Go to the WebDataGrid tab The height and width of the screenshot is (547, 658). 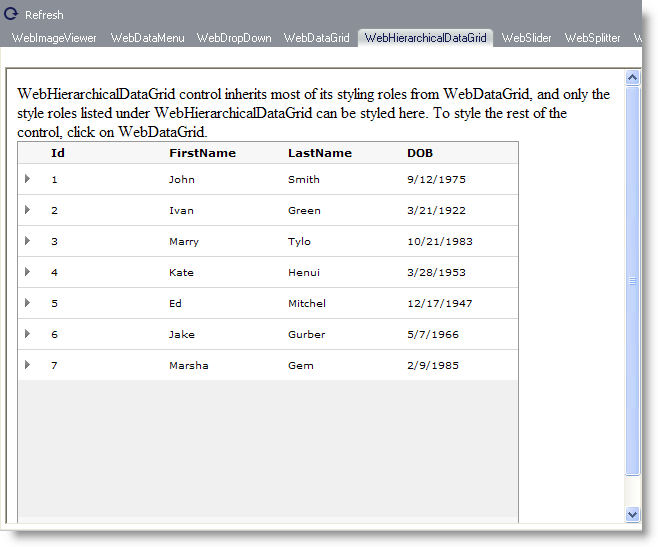click(316, 38)
